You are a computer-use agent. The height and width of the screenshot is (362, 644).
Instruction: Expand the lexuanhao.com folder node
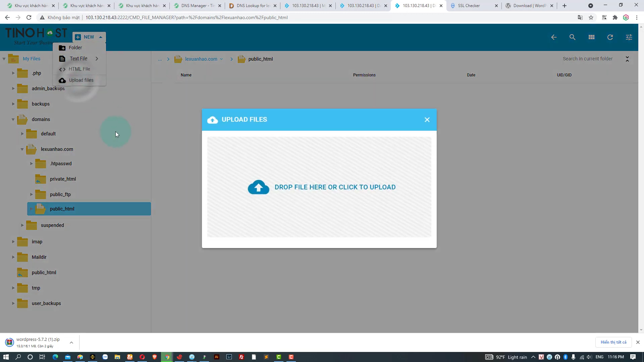(x=22, y=149)
